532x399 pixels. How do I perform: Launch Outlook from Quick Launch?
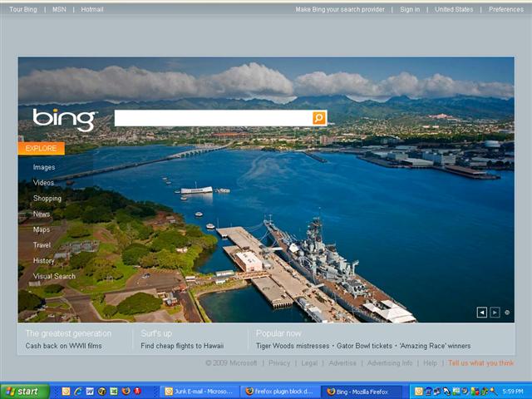tap(66, 392)
